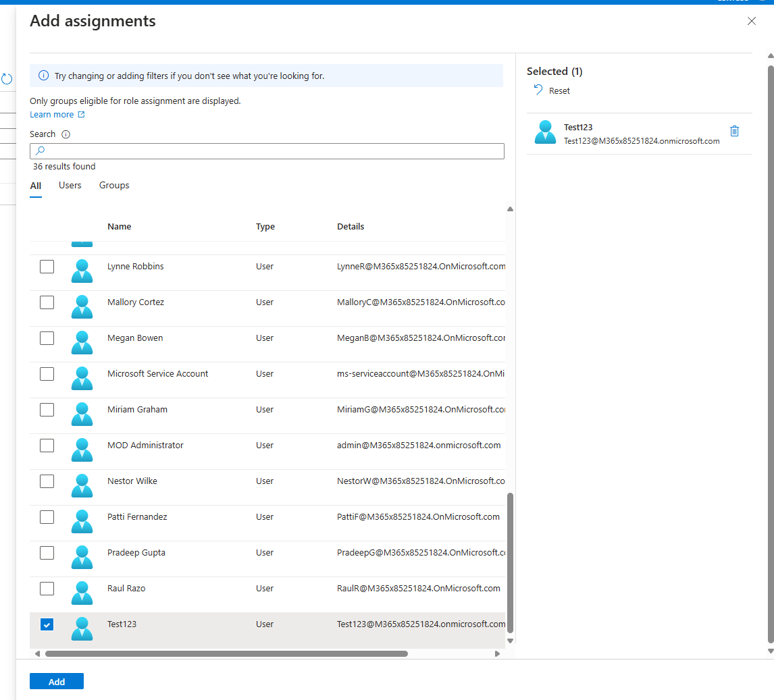Close the Add assignments panel
The width and height of the screenshot is (774, 700).
click(x=752, y=21)
